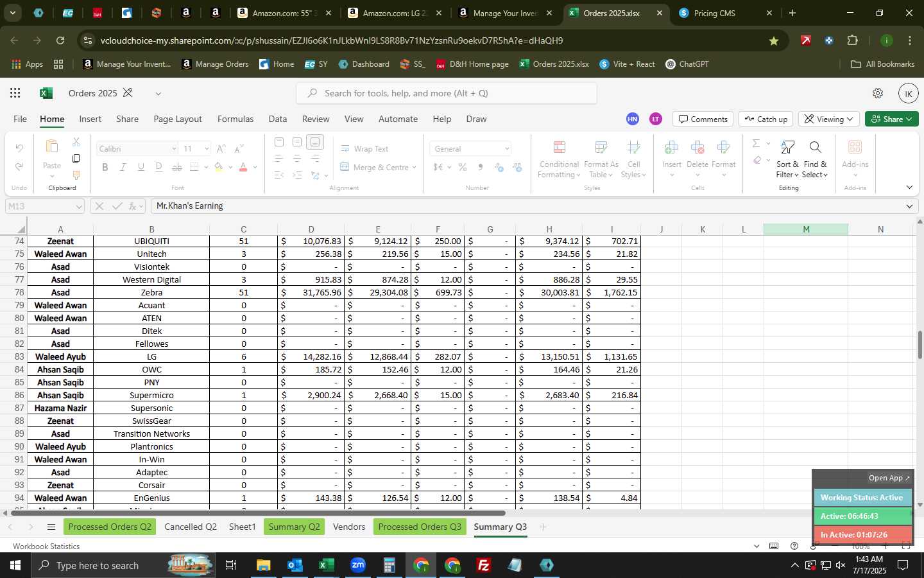
Task: Click the Catch up button
Action: [x=766, y=119]
